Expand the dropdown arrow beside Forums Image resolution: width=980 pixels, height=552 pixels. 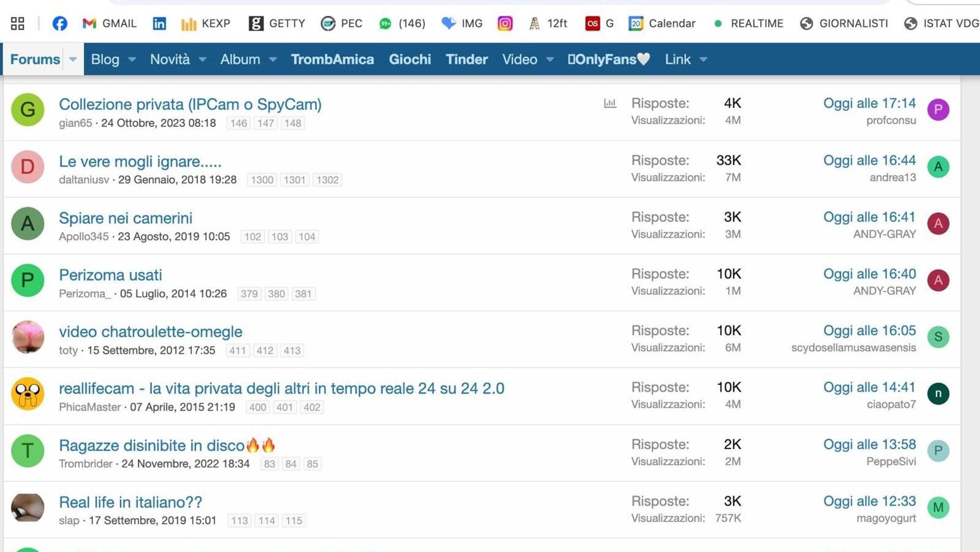coord(73,59)
